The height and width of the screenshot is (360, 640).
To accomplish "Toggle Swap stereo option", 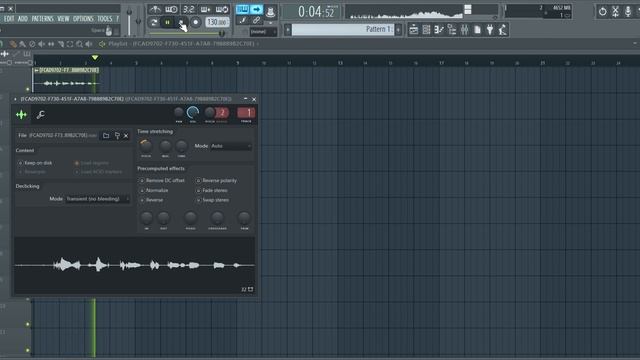I will (x=213, y=200).
